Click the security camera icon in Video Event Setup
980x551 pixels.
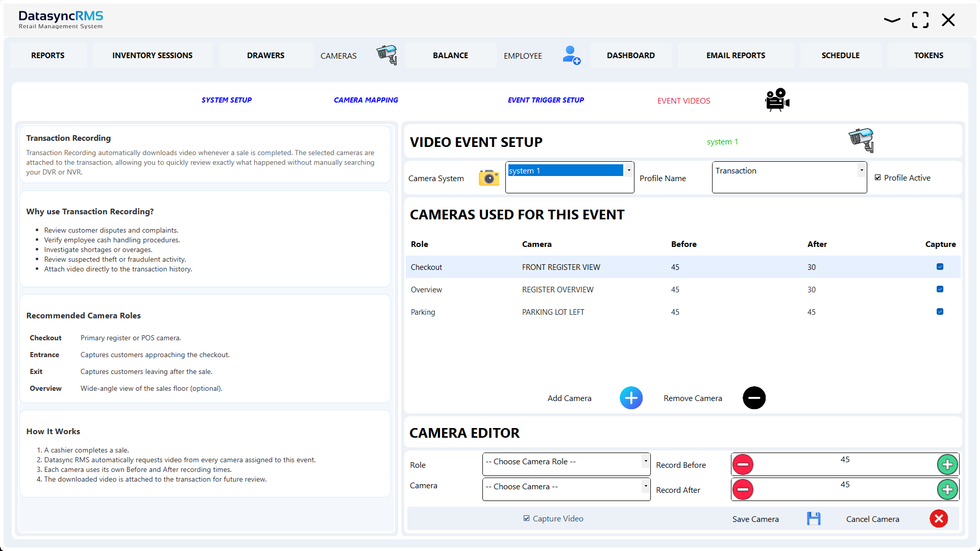861,140
